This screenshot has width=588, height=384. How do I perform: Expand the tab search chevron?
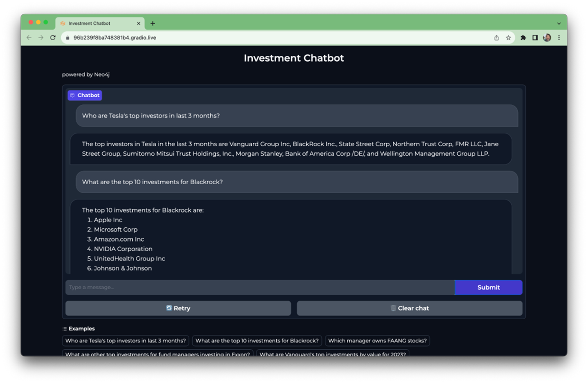[559, 24]
